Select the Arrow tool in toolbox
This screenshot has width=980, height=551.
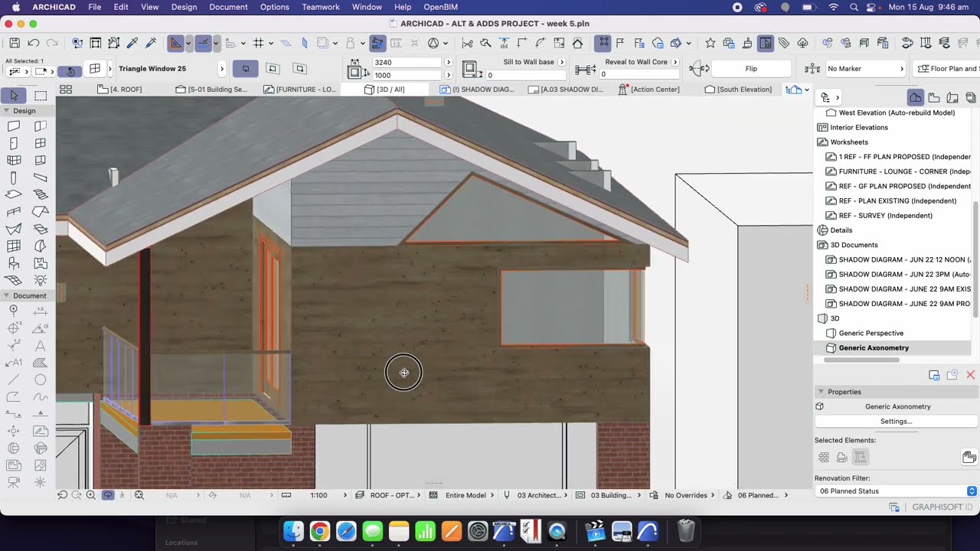click(14, 96)
